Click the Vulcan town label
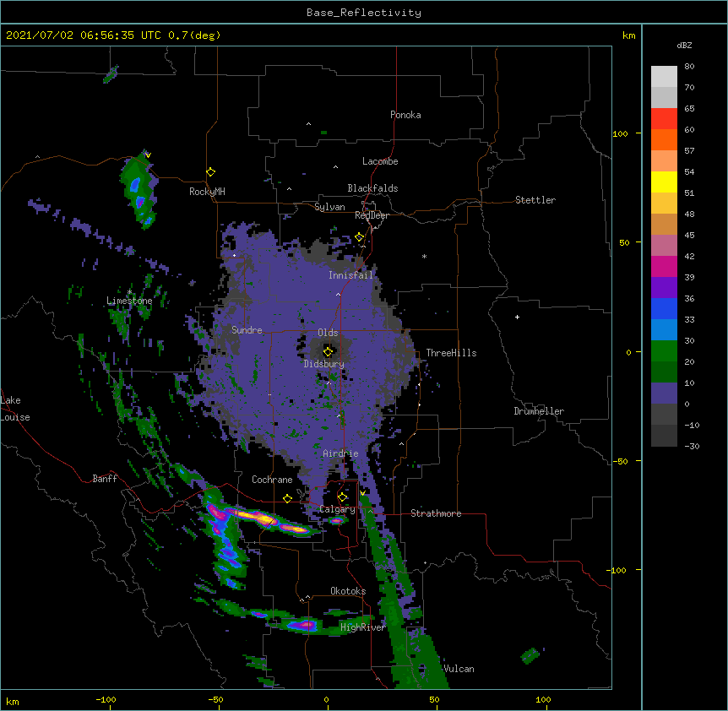 tap(459, 669)
